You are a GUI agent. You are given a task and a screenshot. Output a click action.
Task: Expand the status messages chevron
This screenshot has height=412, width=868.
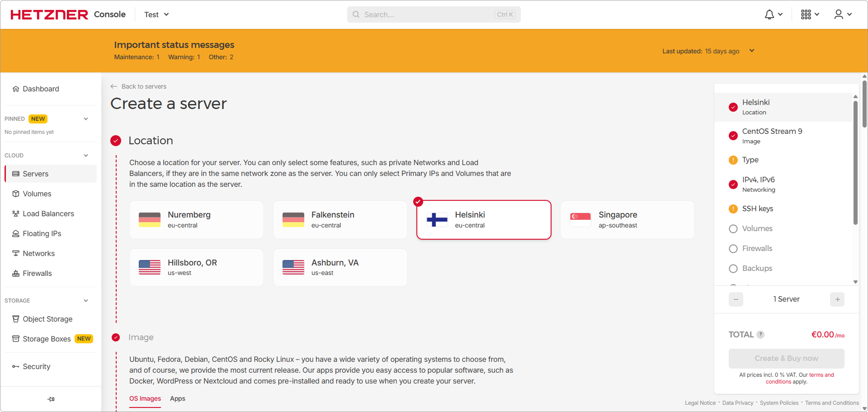(x=752, y=51)
